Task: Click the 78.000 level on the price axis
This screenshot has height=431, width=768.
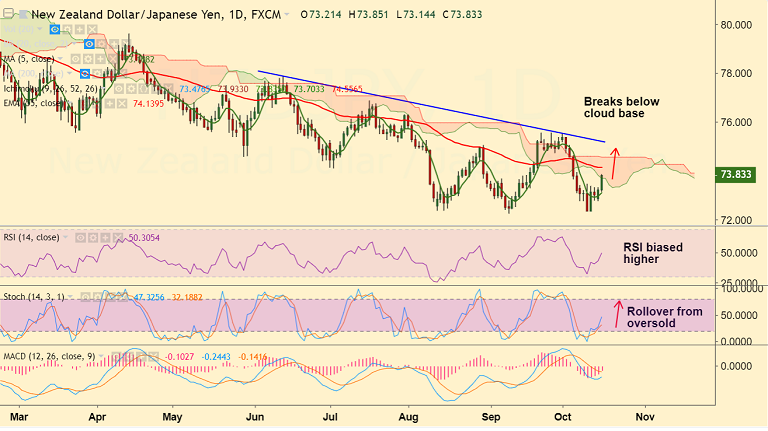Action: coord(736,73)
